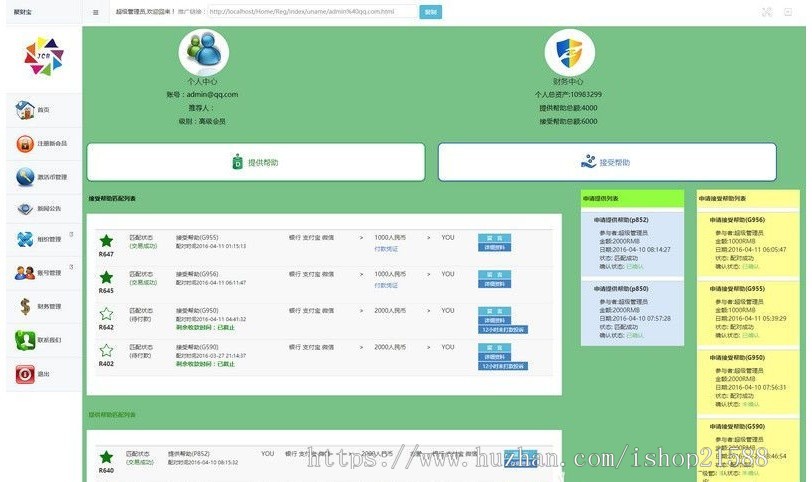812x482 pixels.
Task: Open the G956 accept-help application card
Action: (x=748, y=244)
